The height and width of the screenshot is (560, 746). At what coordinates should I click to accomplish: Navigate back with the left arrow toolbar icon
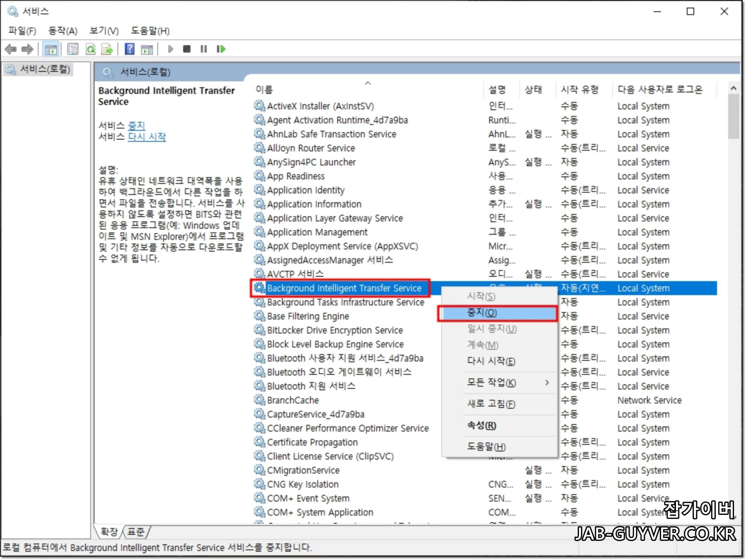pyautogui.click(x=12, y=49)
